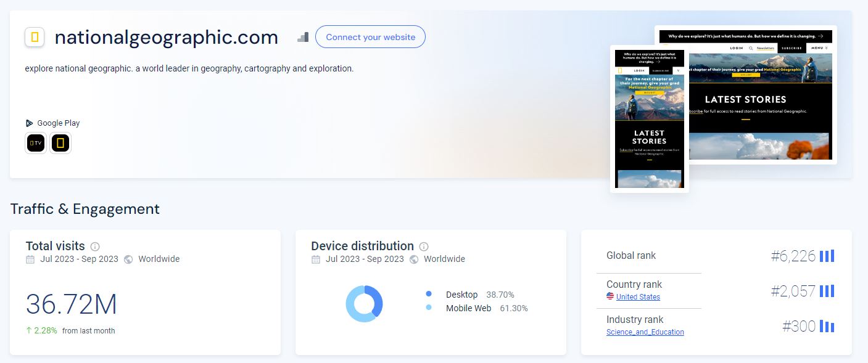Open the Science_and_Education industry link
Image resolution: width=868 pixels, height=363 pixels.
click(645, 332)
